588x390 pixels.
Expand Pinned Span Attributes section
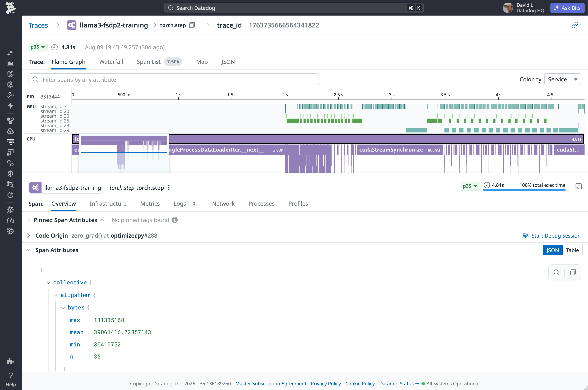[x=28, y=220]
